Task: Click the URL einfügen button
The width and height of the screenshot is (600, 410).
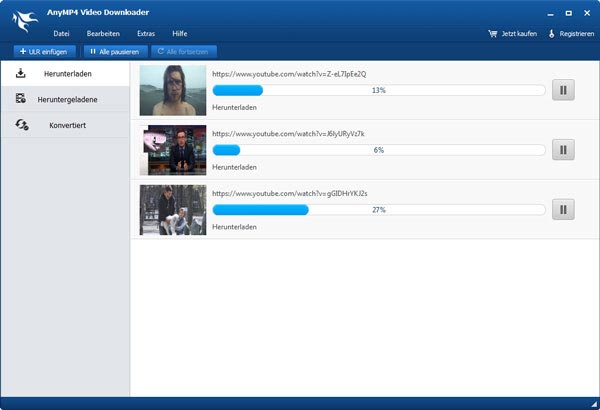Action: click(x=44, y=52)
